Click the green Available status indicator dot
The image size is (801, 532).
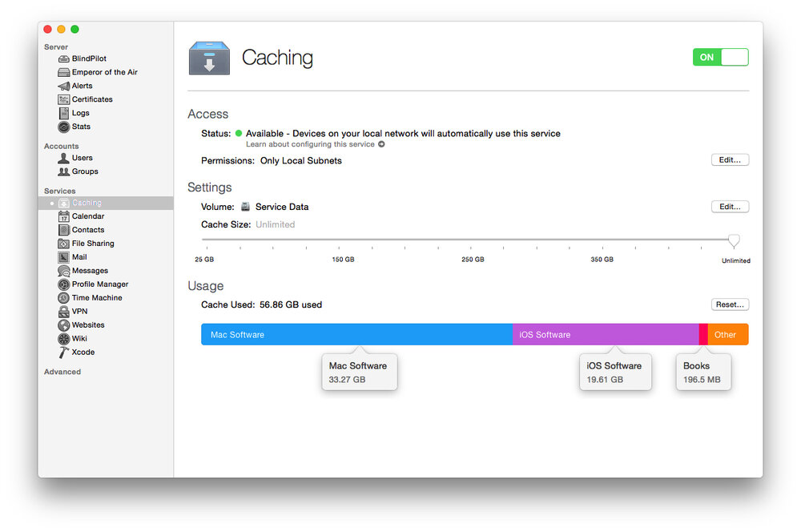(239, 133)
